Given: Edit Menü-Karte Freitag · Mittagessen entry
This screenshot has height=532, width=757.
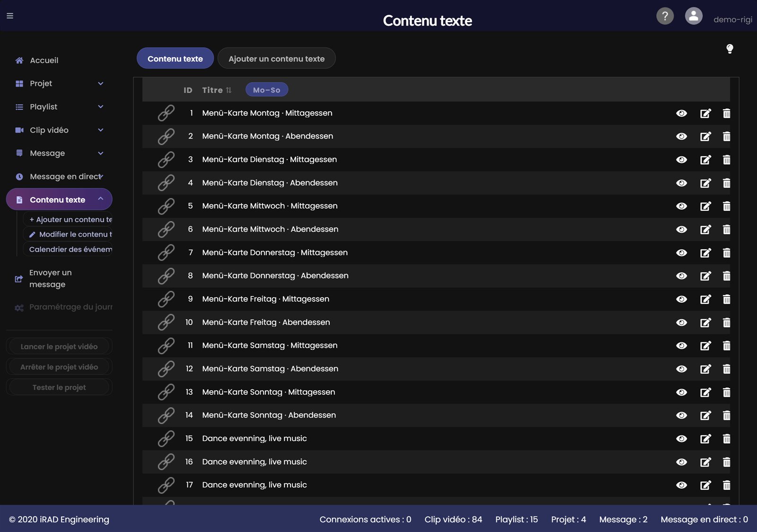Looking at the screenshot, I should 705,299.
